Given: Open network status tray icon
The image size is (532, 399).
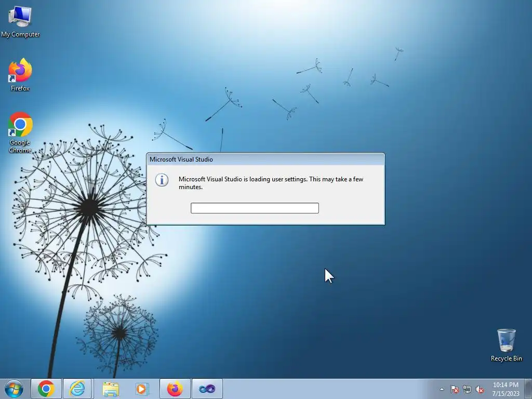Looking at the screenshot, I should click(467, 389).
